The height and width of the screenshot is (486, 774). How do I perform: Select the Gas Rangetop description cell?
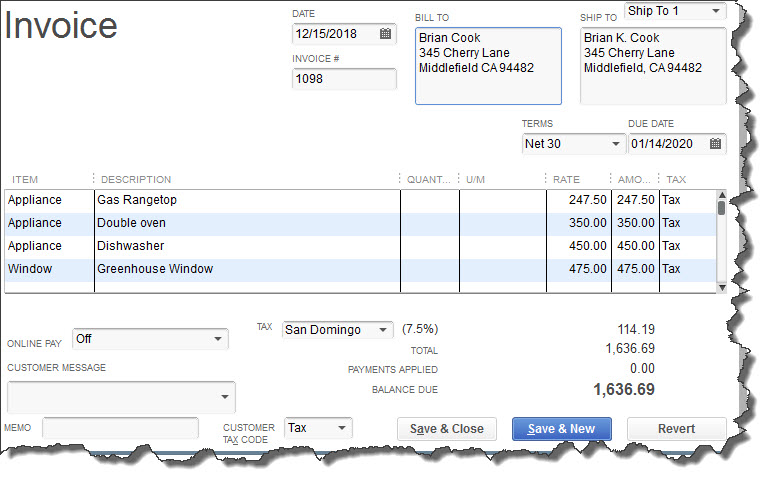click(x=246, y=200)
